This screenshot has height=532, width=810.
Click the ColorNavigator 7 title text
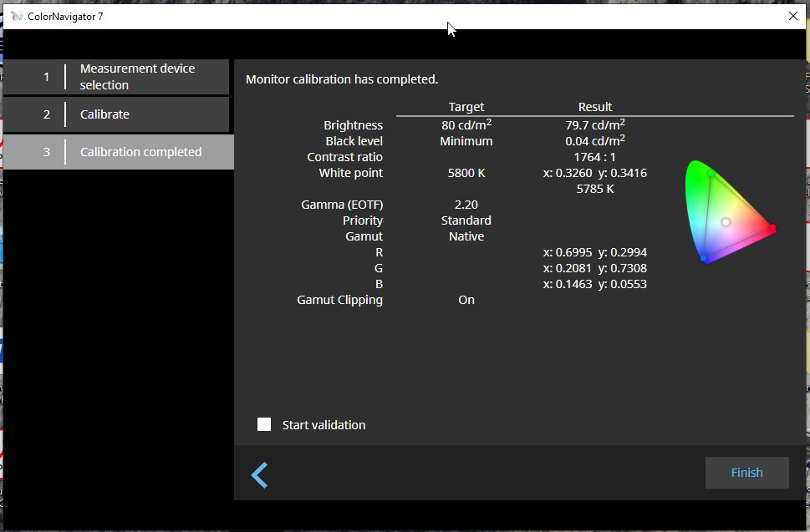click(65, 17)
